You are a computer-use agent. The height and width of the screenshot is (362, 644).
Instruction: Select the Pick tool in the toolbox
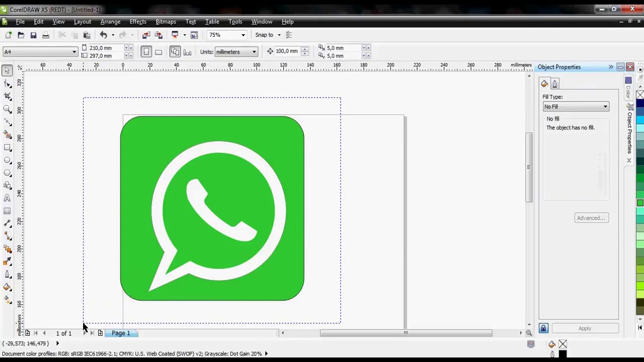7,70
